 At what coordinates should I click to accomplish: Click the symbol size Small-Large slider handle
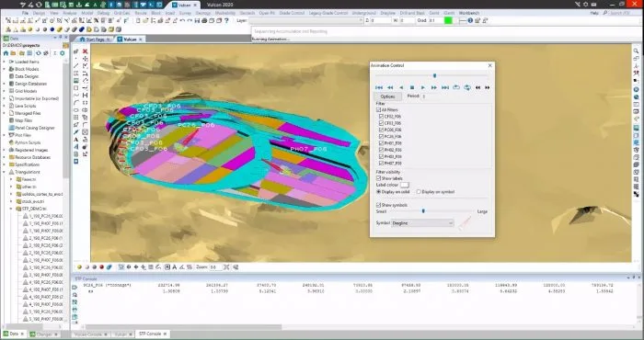423,211
